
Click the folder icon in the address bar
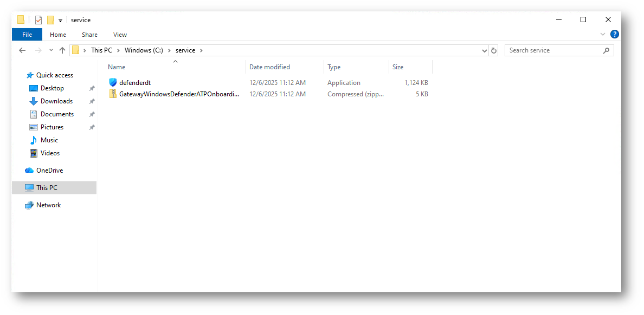tap(75, 50)
